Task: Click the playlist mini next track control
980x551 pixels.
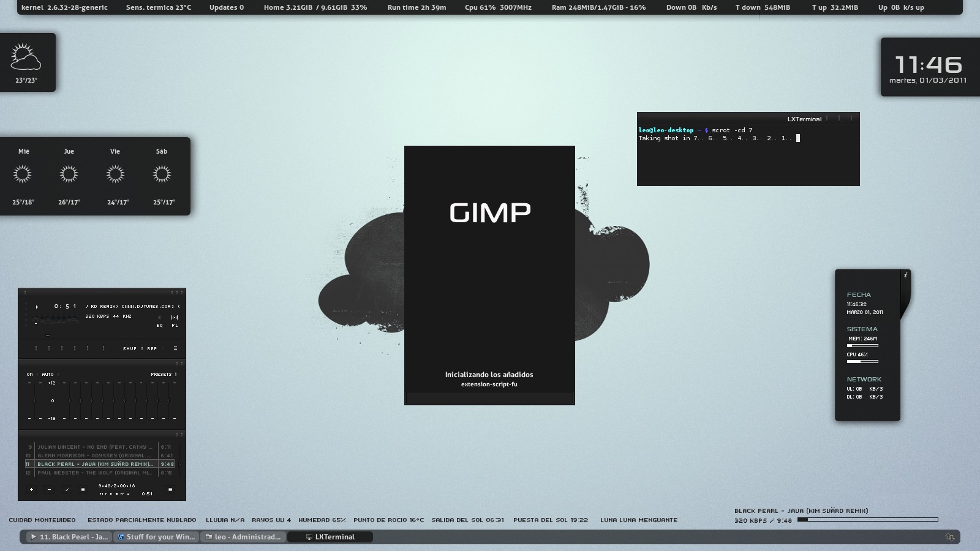Action: [x=123, y=493]
